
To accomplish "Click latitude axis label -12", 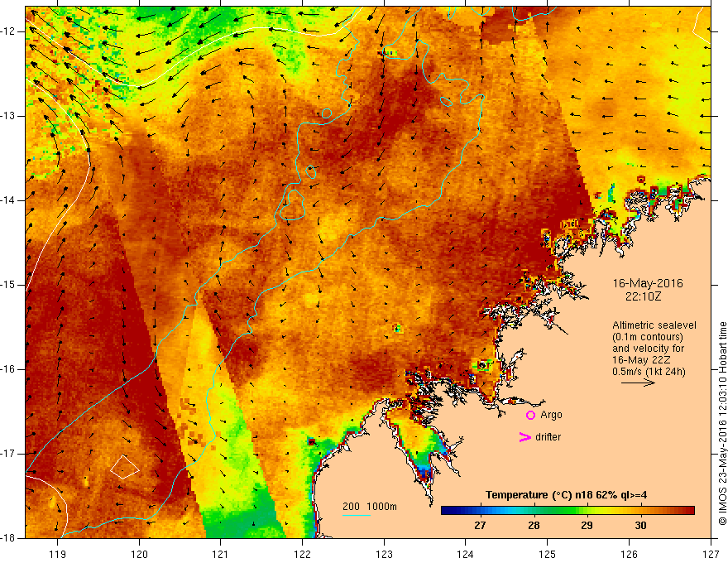I will pyautogui.click(x=9, y=31).
